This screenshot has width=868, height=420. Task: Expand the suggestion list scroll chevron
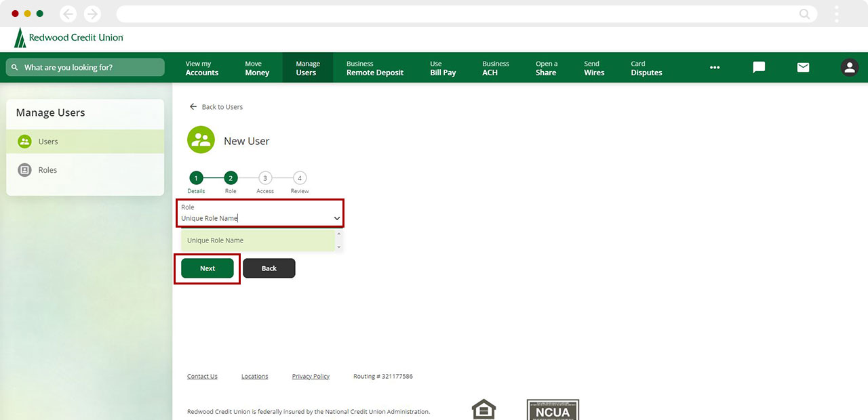338,248
